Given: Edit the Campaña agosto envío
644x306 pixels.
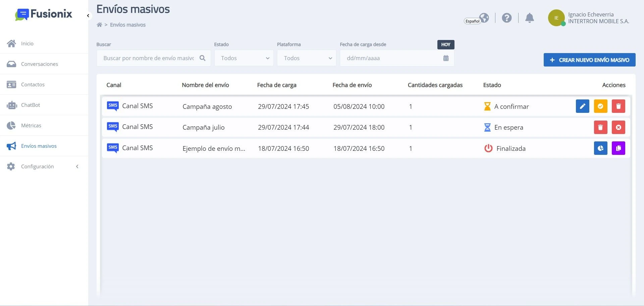Looking at the screenshot, I should tap(582, 106).
